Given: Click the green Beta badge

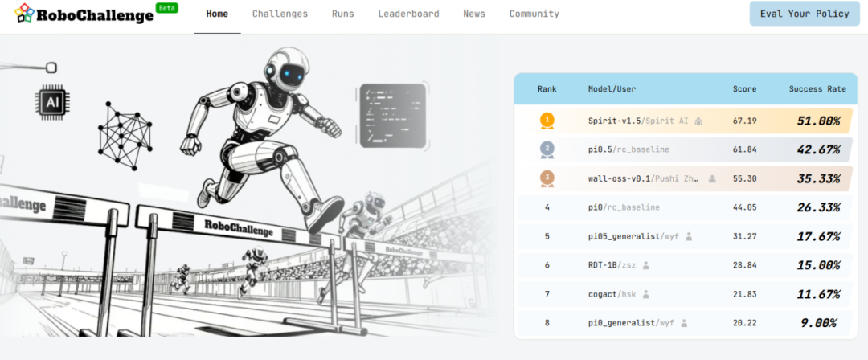Looking at the screenshot, I should click(166, 8).
